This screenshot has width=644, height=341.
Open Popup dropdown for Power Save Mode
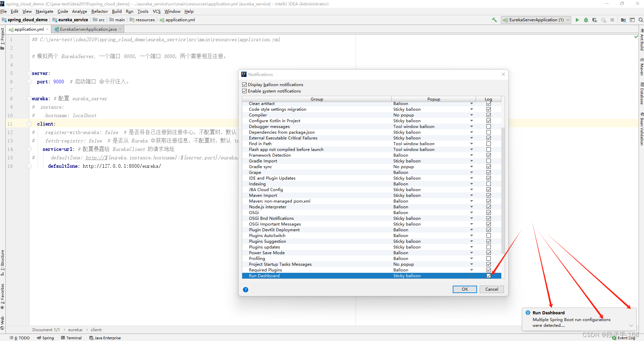pyautogui.click(x=472, y=253)
